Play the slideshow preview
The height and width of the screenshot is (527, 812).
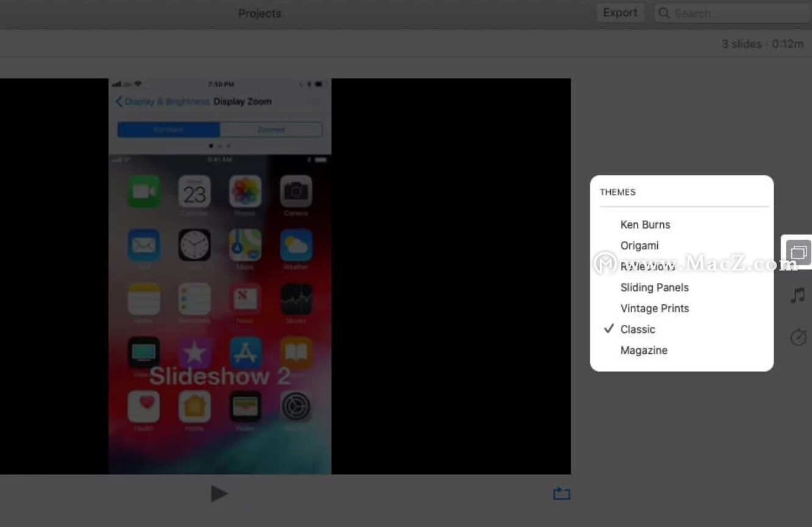click(x=219, y=493)
